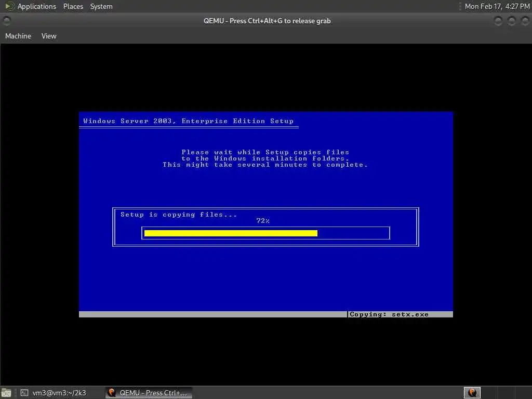
Task: Click the show desktop icon in taskbar
Action: coord(6,393)
